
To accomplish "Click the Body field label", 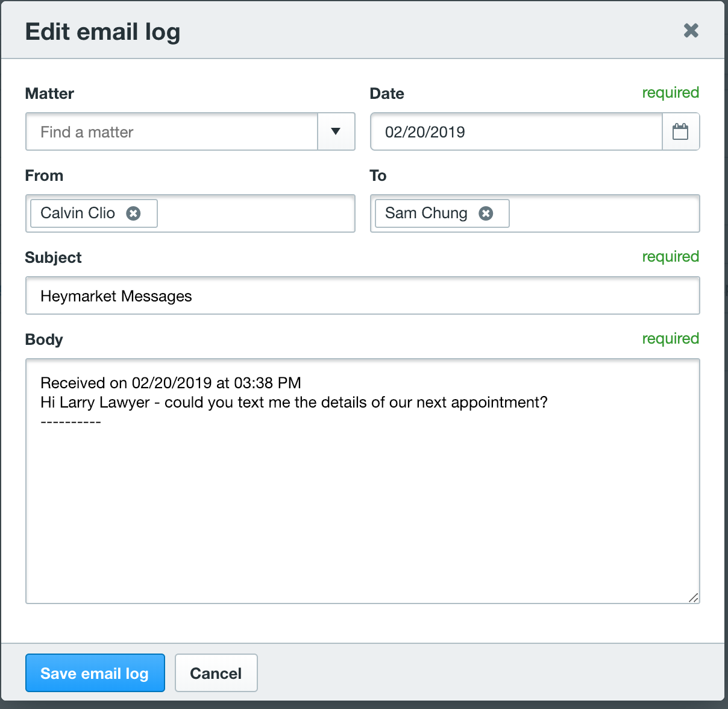I will point(44,339).
